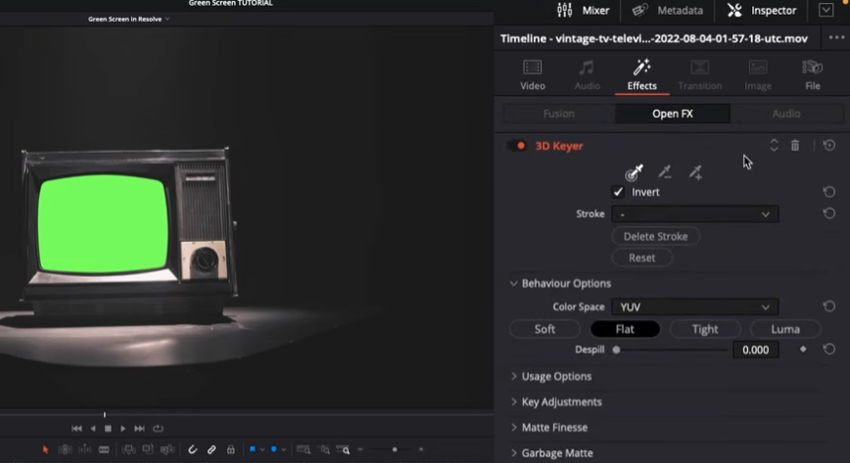Switch to the Video inspector tab
The image size is (850, 463).
[x=532, y=75]
